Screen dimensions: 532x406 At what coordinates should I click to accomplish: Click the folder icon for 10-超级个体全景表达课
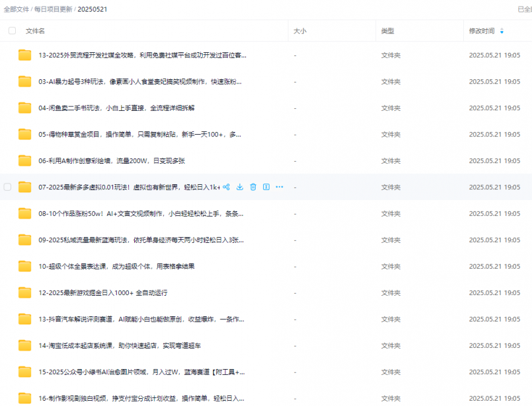[25, 266]
